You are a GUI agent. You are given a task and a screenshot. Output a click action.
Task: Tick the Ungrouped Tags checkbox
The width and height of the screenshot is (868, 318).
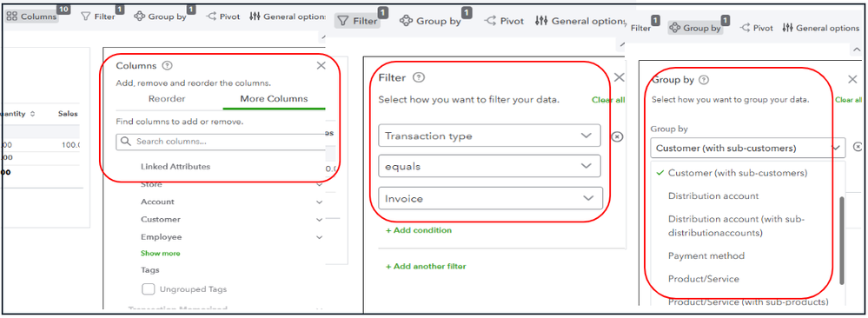point(148,289)
